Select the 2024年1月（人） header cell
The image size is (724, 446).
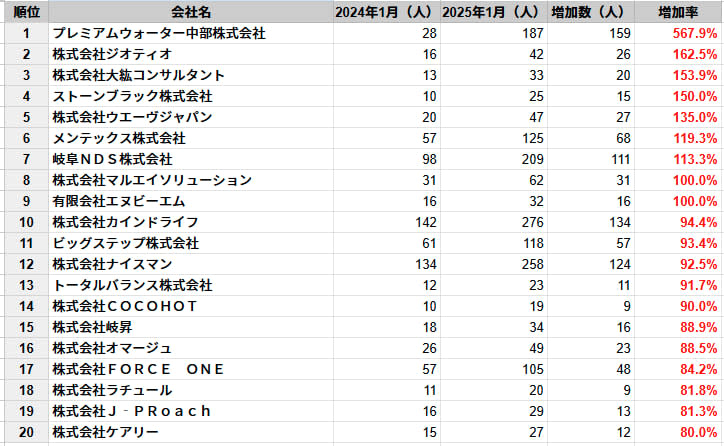click(386, 12)
